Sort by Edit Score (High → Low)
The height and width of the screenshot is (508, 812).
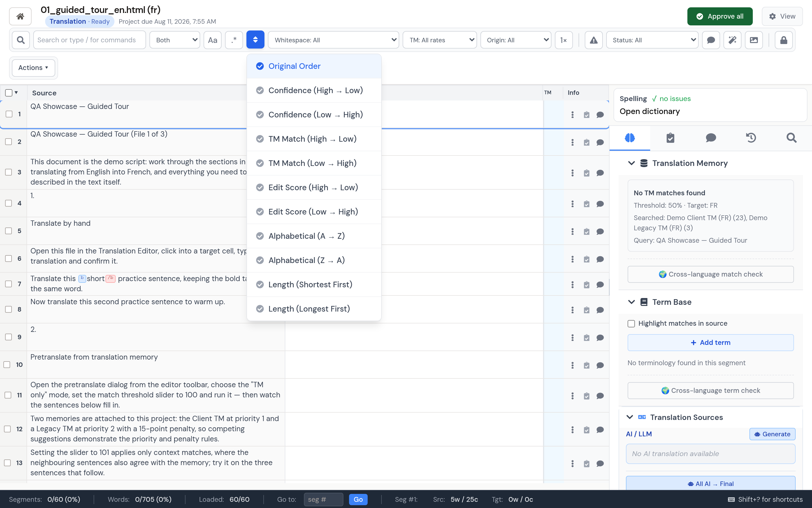tap(314, 187)
